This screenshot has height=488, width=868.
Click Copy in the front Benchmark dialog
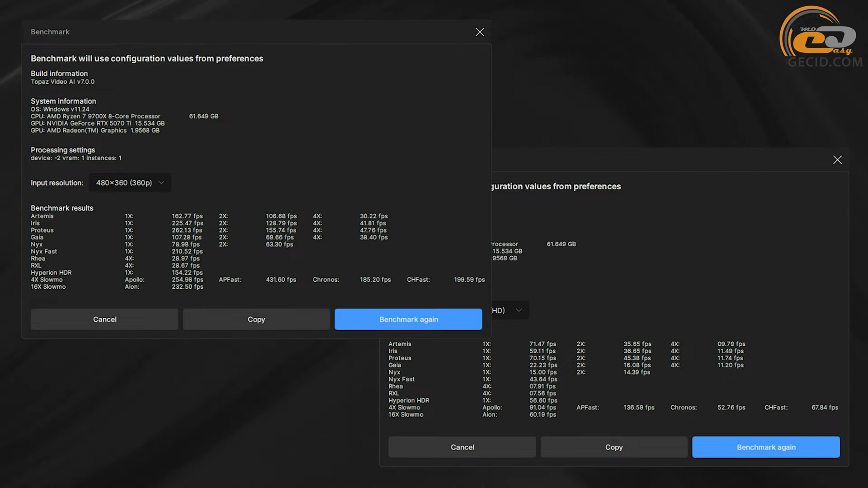point(256,319)
